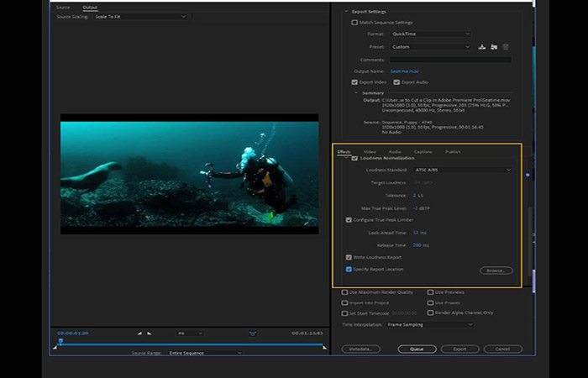Open the Source Range dropdown
This screenshot has height=378, width=588.
coord(205,353)
